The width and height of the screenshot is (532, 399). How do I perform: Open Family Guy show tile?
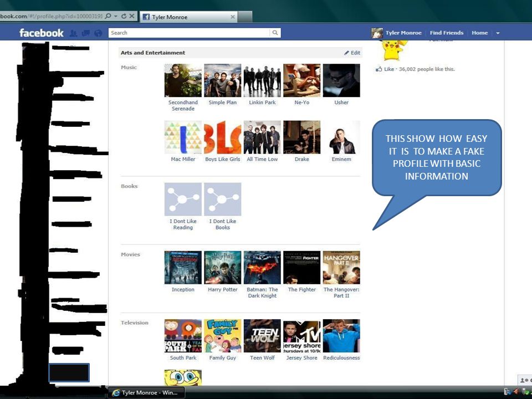click(x=223, y=336)
